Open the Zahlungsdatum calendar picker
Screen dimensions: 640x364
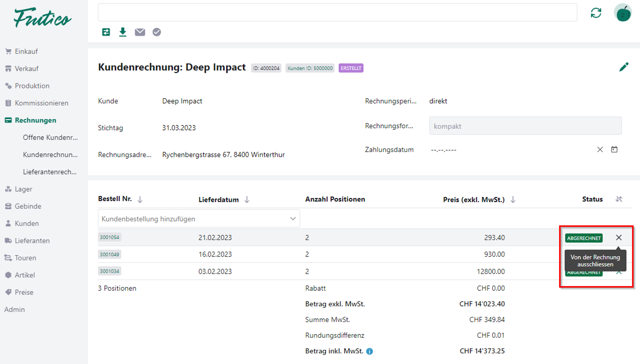[x=614, y=150]
